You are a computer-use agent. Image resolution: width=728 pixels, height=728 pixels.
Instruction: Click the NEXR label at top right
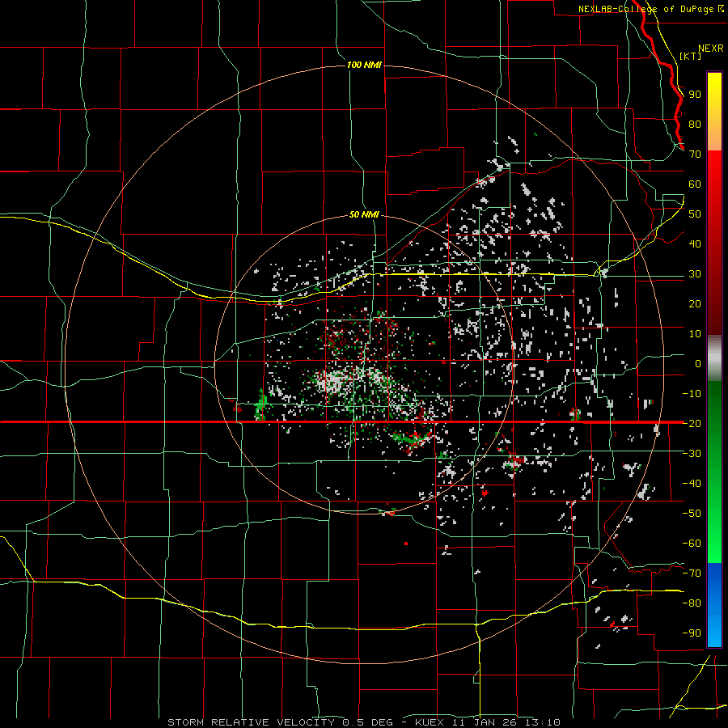tap(711, 49)
